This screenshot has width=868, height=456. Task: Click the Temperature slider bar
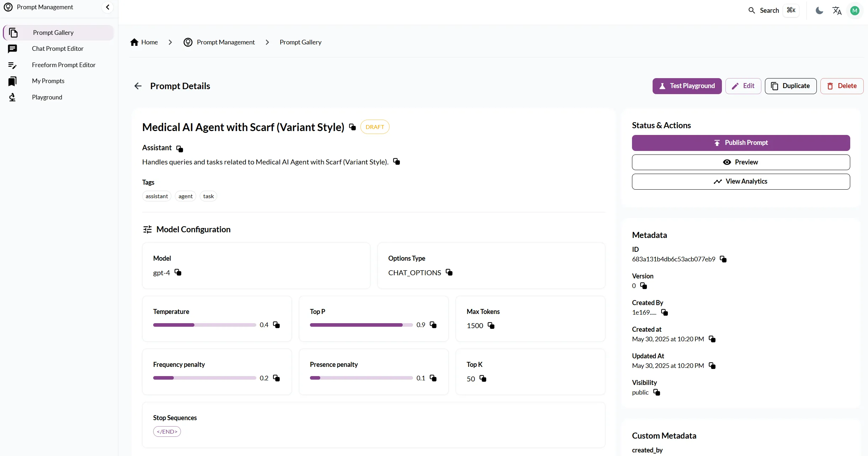click(x=204, y=325)
